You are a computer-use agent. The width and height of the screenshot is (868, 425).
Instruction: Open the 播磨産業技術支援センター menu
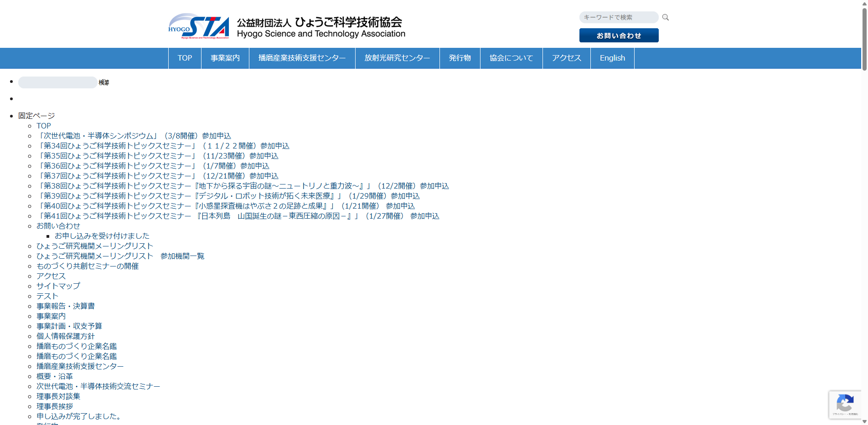301,58
